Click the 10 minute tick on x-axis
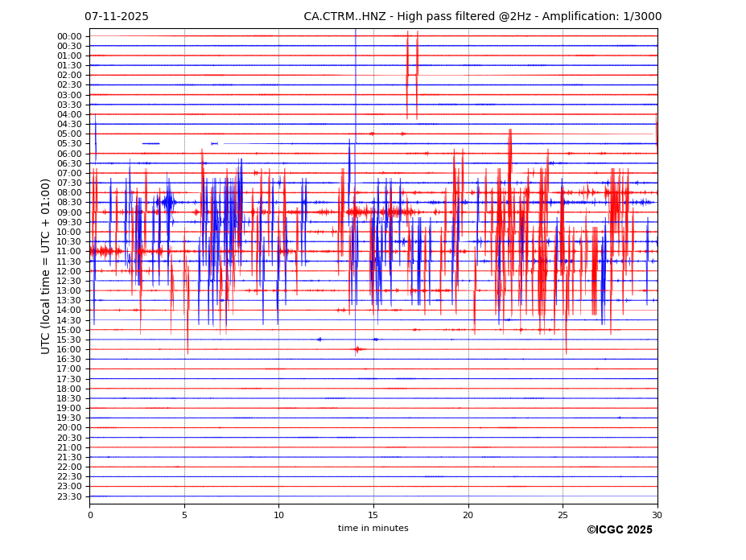746x560 pixels. tap(278, 515)
